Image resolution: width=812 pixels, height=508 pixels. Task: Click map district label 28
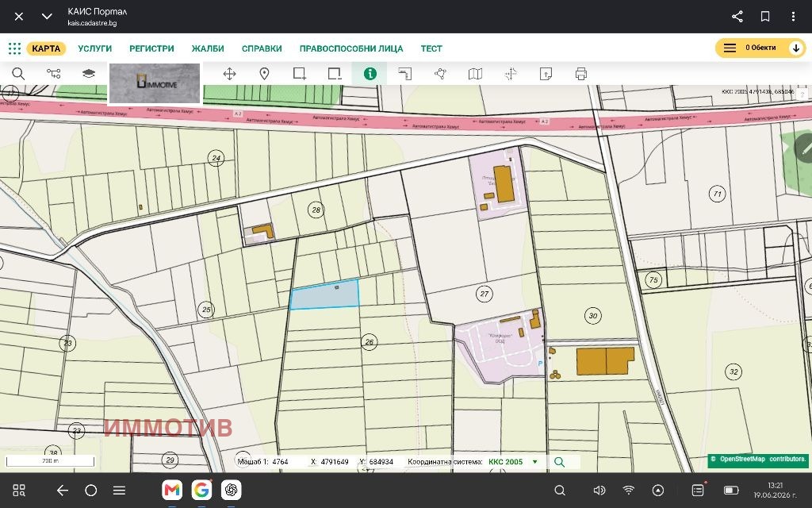click(x=316, y=210)
